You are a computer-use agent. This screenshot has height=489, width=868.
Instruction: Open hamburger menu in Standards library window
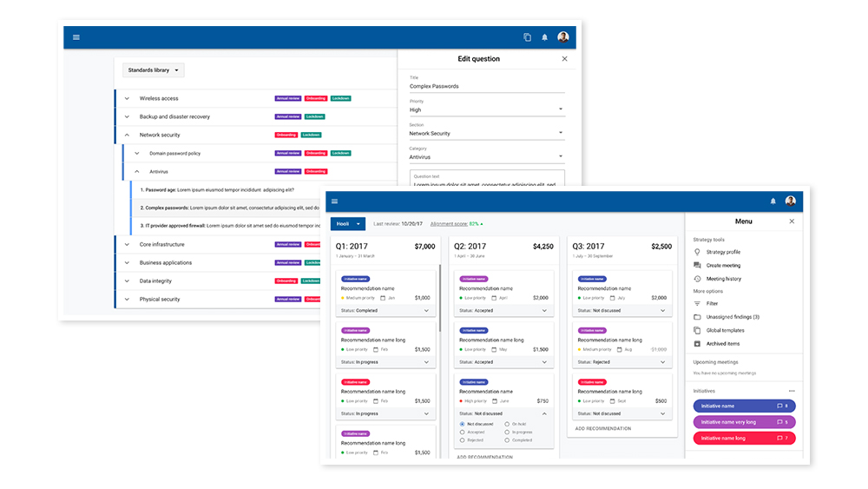[76, 37]
